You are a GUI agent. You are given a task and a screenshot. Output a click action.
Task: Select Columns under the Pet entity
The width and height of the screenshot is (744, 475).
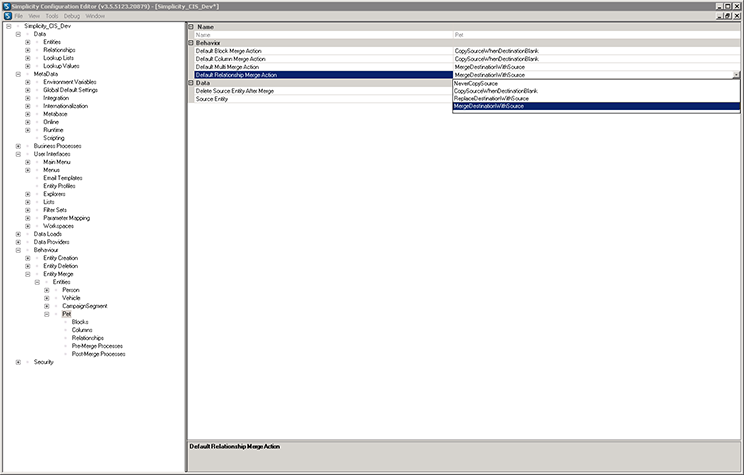coord(82,330)
